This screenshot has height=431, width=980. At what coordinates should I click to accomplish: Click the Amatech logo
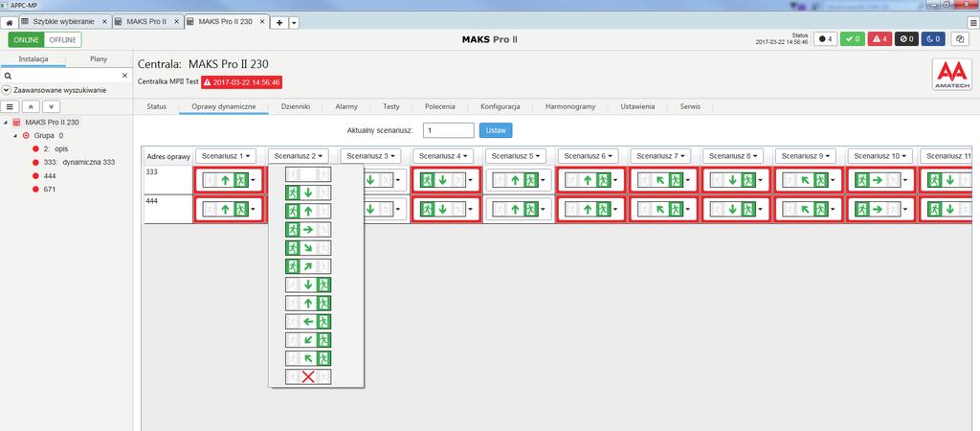[952, 75]
